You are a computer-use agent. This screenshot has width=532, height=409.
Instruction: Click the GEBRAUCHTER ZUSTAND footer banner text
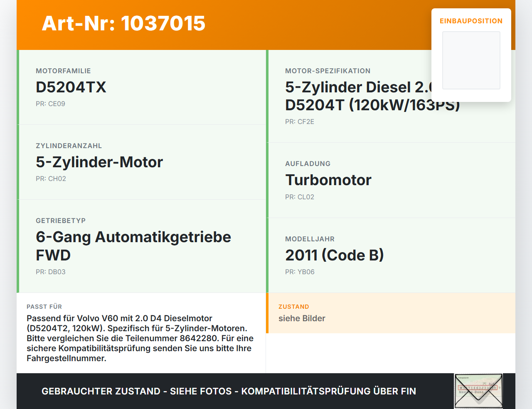[229, 391]
